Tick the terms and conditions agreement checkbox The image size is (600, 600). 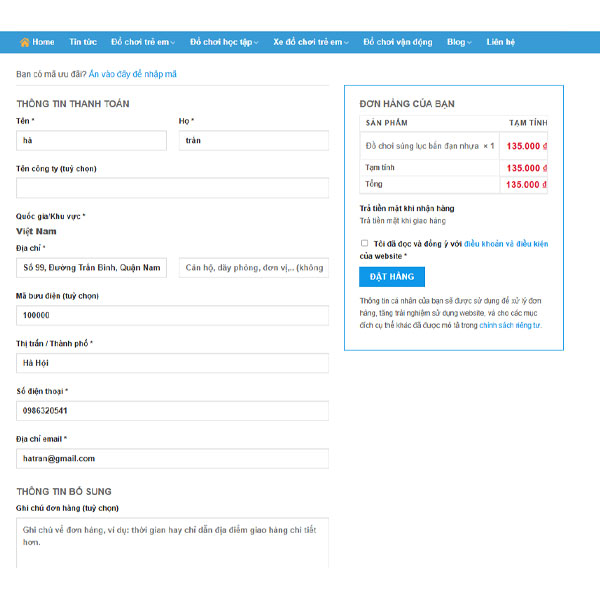tap(364, 243)
